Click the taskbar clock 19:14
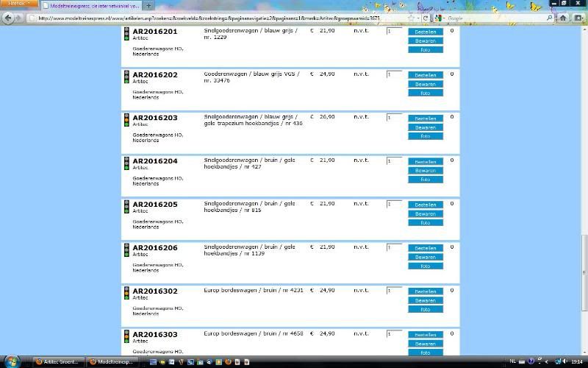Screen dimensions: 588x368 (577, 361)
